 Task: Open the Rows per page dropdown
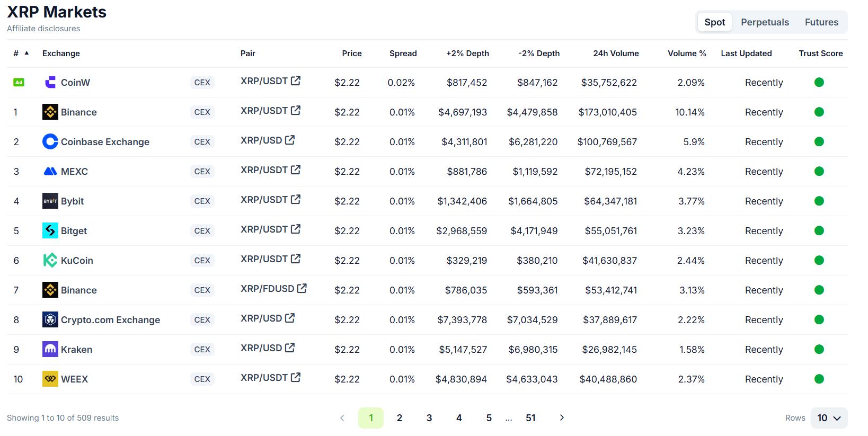point(829,418)
